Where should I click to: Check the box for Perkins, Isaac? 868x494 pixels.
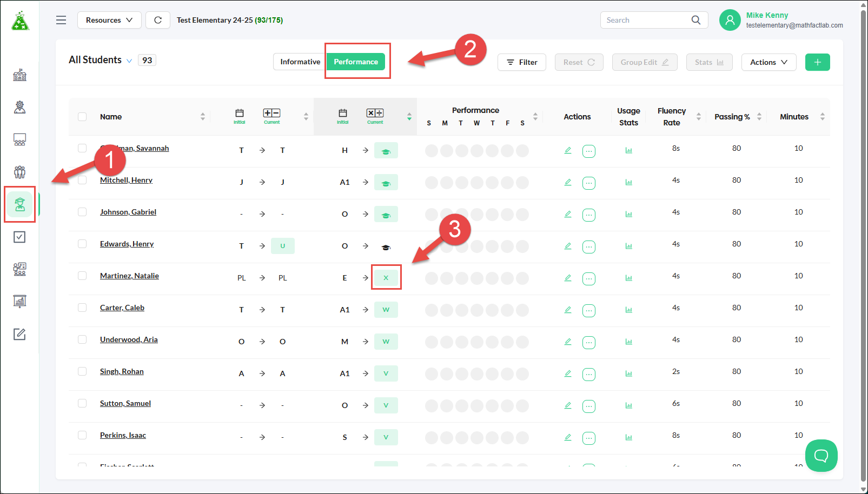82,435
